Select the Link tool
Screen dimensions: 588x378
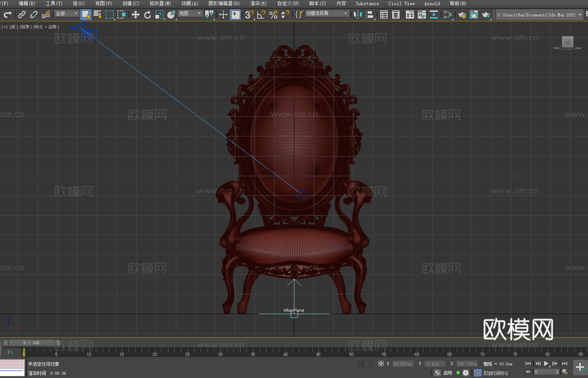(22, 14)
